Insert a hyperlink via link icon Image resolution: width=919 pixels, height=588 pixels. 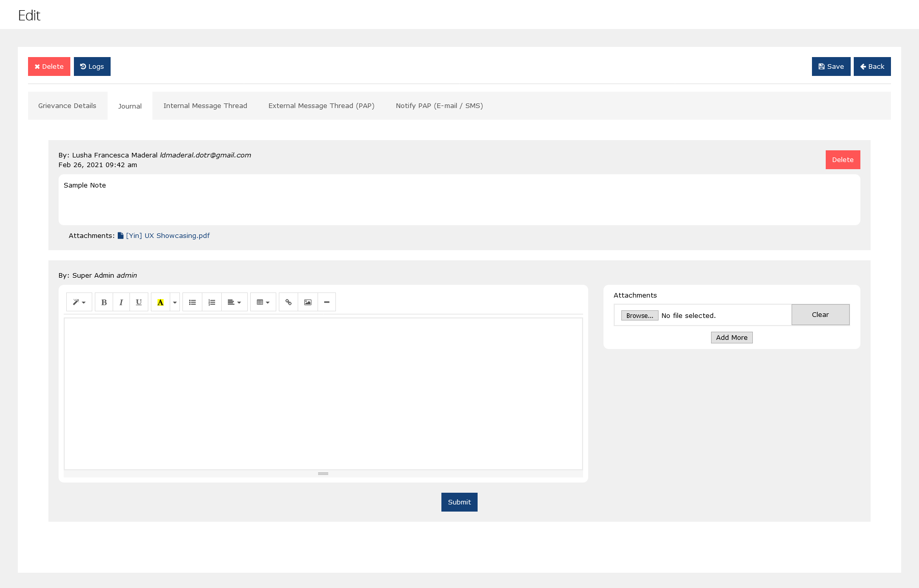[288, 302]
